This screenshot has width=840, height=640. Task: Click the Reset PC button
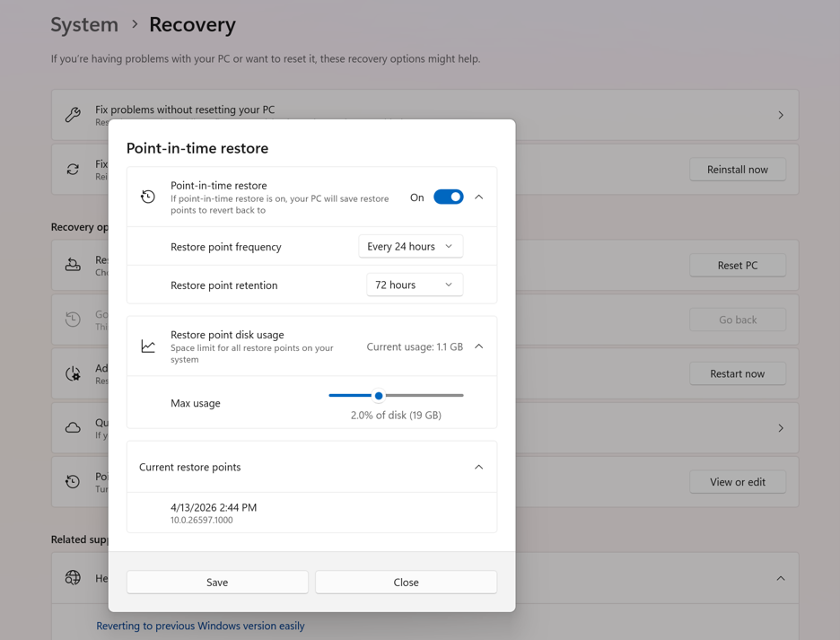pyautogui.click(x=737, y=266)
